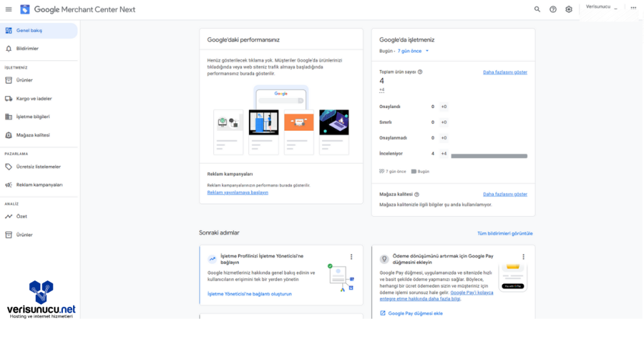
Task: Click the Bildirimler bell icon
Action: tap(9, 48)
